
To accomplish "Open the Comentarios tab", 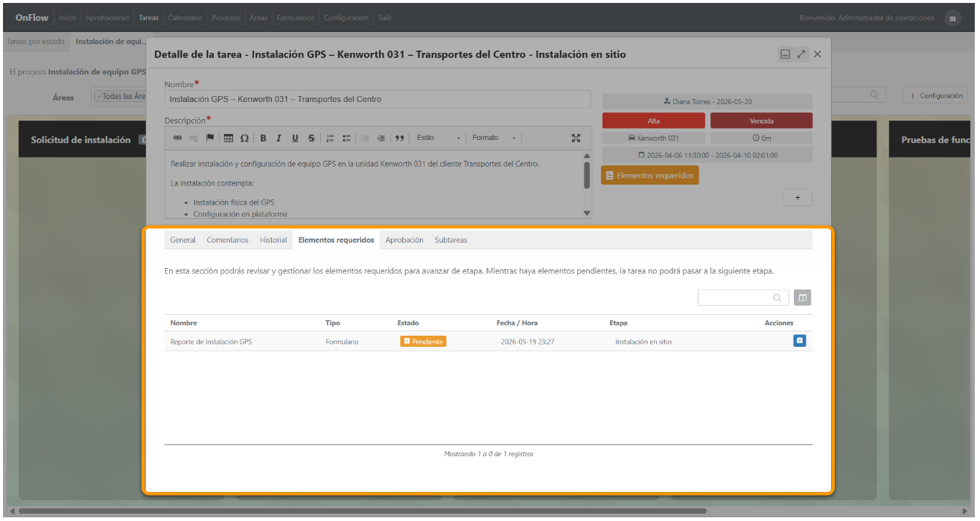I will pyautogui.click(x=228, y=240).
